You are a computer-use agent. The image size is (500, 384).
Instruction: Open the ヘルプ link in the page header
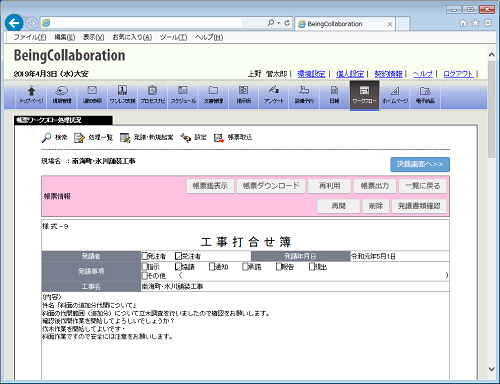(423, 74)
